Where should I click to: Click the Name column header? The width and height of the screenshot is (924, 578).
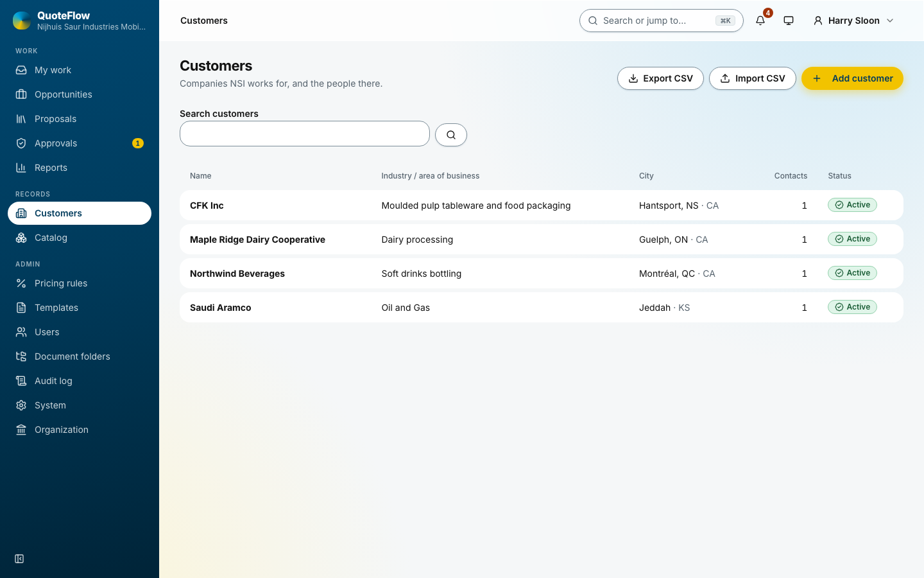point(201,176)
